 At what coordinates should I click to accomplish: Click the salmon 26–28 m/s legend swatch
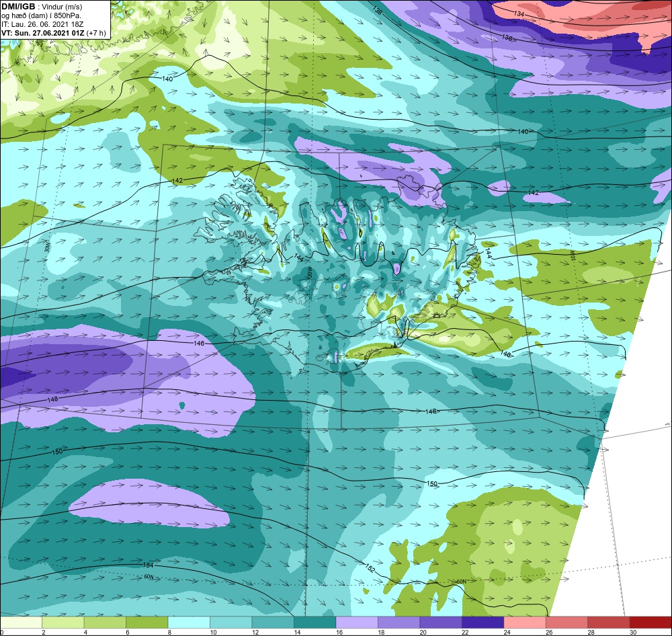coord(567,623)
